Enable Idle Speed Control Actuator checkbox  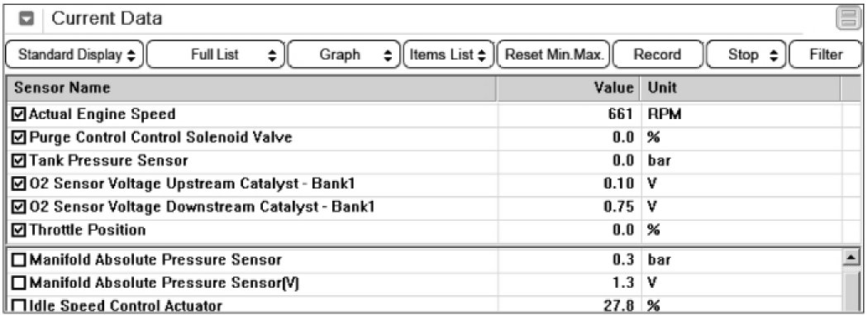point(19,306)
